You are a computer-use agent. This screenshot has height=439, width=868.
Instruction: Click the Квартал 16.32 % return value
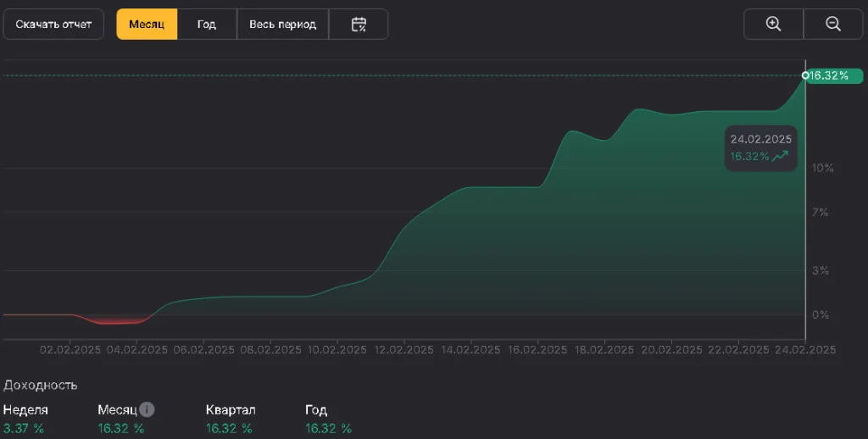(229, 429)
